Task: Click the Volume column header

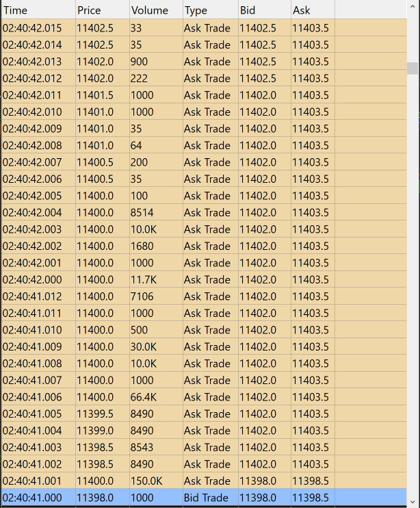Action: [155, 10]
